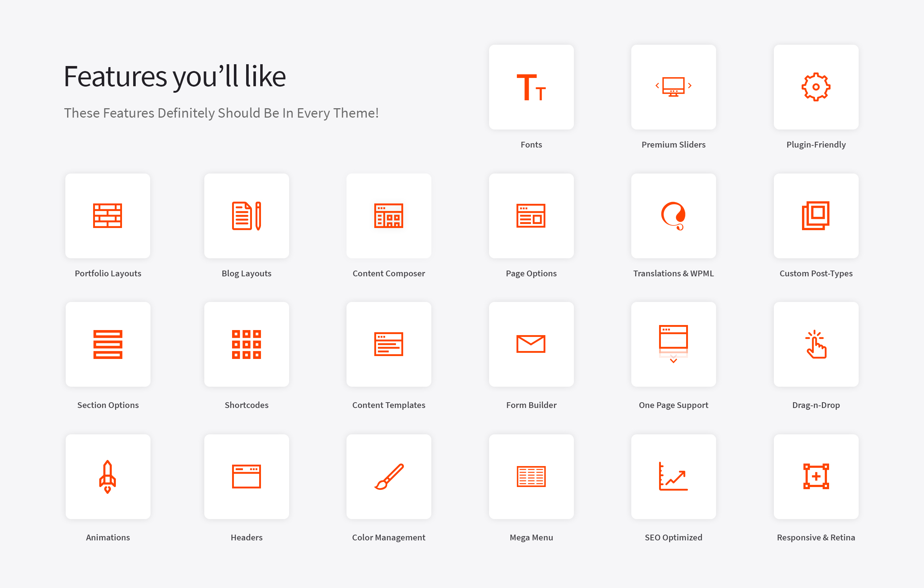
Task: Click the "Portfolio Layouts" label
Action: pyautogui.click(x=108, y=273)
